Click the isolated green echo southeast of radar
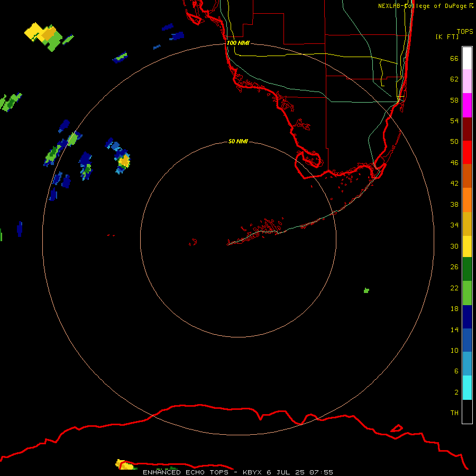This screenshot has width=476, height=476. click(x=367, y=290)
